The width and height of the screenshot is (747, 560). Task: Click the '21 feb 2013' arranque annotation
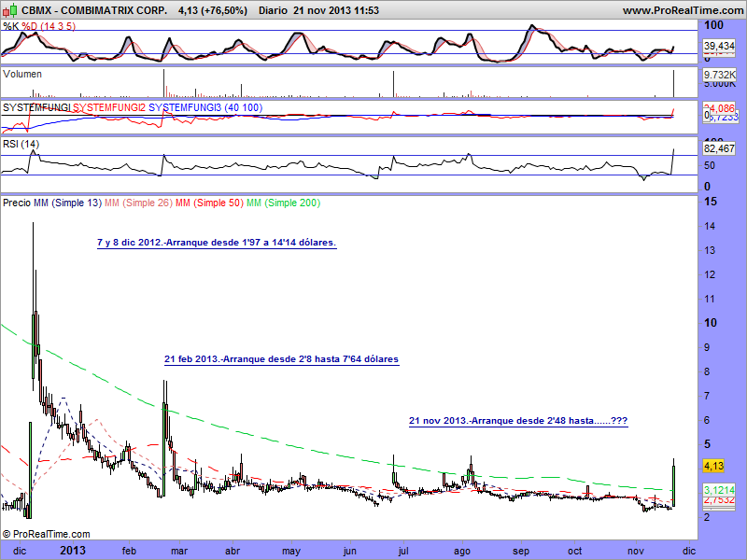coord(282,359)
